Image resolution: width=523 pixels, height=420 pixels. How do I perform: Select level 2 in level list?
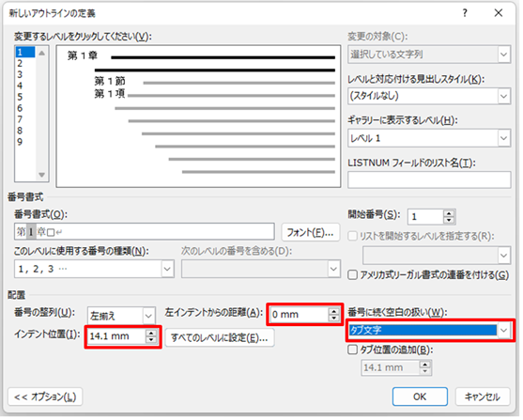(21, 64)
